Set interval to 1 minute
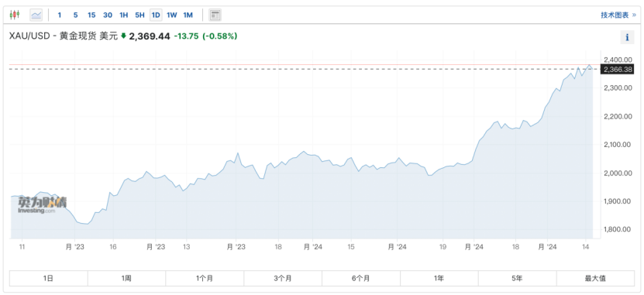The height and width of the screenshot is (295, 644). (60, 15)
